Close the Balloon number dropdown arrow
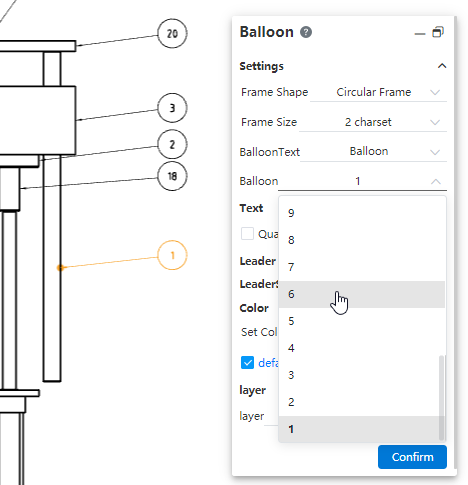Screen dimensions: 468x485 coord(436,182)
